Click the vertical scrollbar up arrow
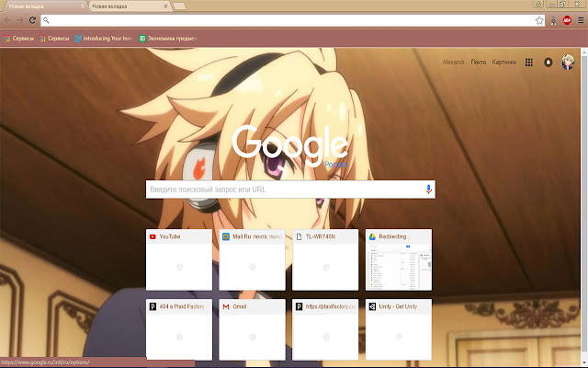 point(584,52)
